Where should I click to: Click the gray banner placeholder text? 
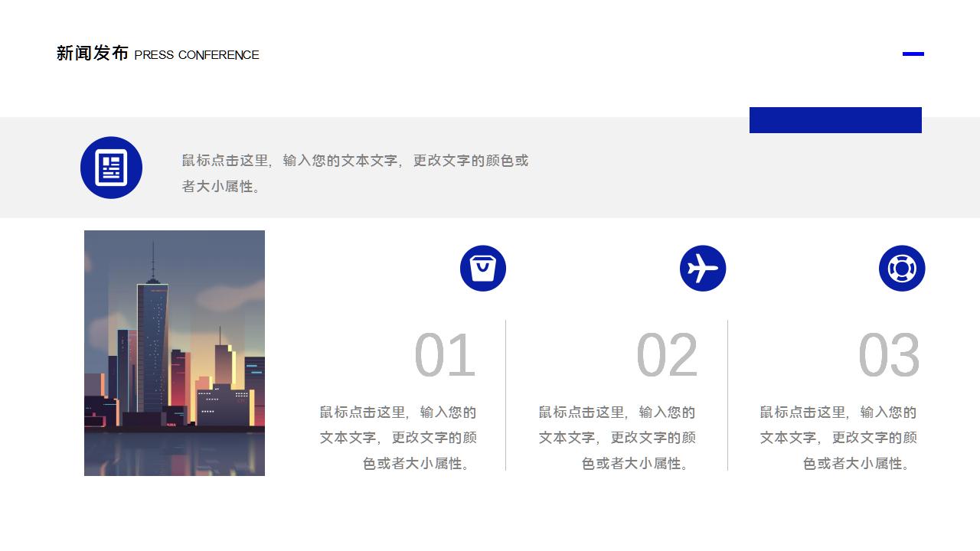click(355, 173)
